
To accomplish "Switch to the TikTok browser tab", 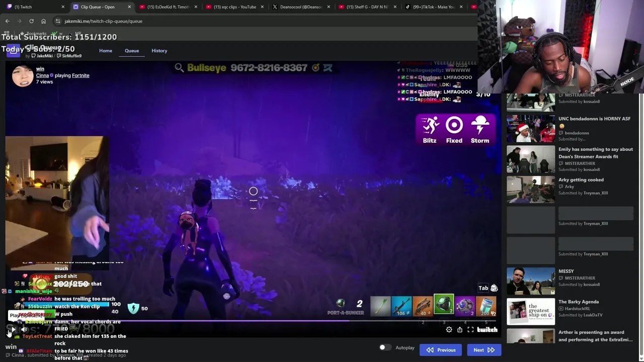I will (434, 7).
